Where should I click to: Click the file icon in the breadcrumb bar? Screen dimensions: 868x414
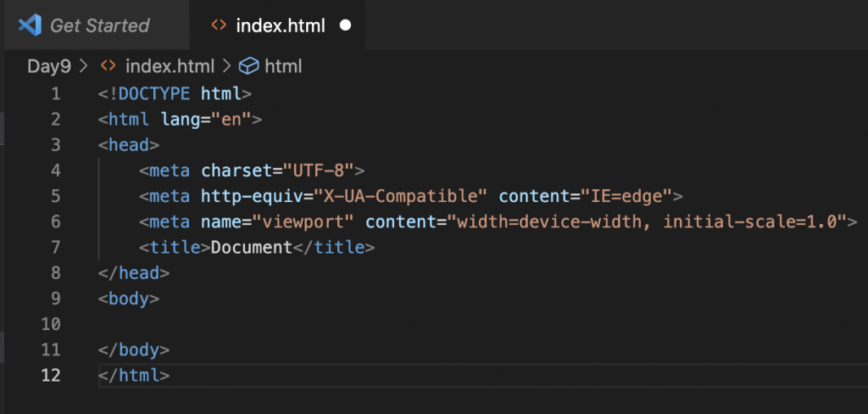pyautogui.click(x=108, y=65)
